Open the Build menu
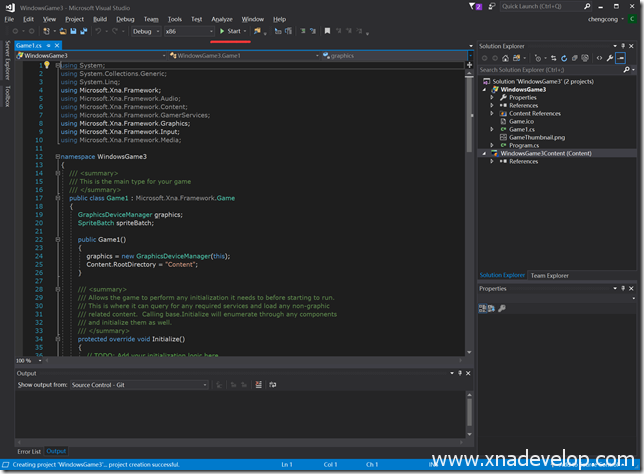 (100, 18)
